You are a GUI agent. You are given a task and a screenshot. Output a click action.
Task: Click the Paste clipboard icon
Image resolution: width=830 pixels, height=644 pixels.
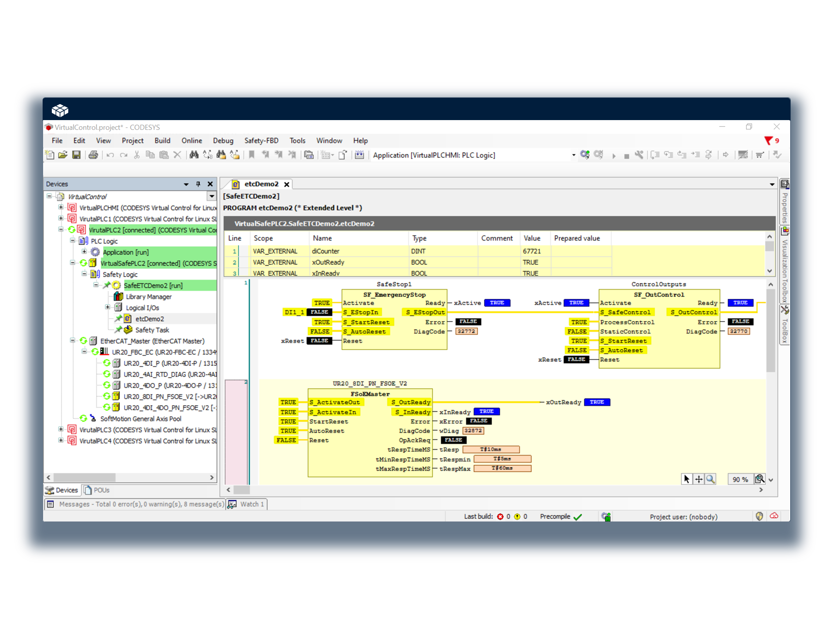pos(164,155)
